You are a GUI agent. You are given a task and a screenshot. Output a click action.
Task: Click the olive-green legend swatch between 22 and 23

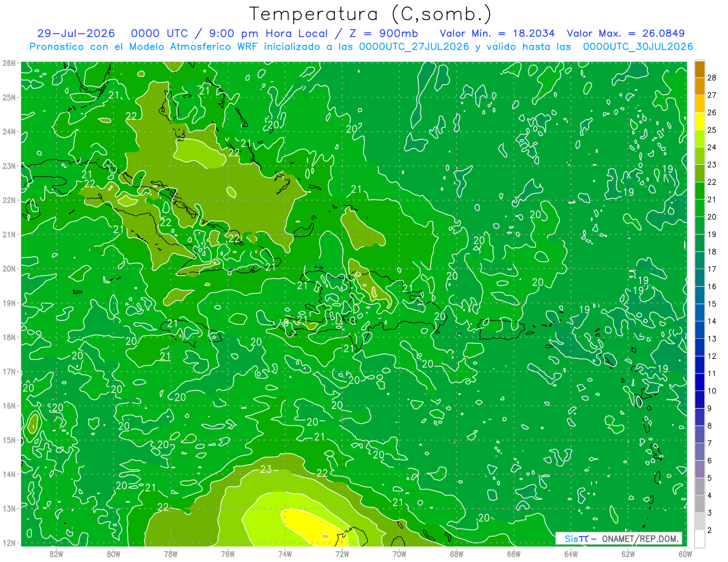pyautogui.click(x=699, y=173)
